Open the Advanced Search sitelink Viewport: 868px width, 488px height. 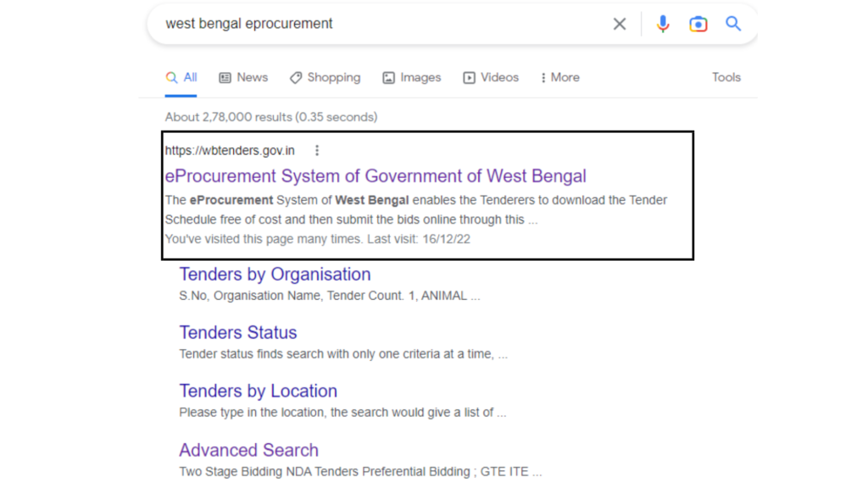(x=248, y=450)
